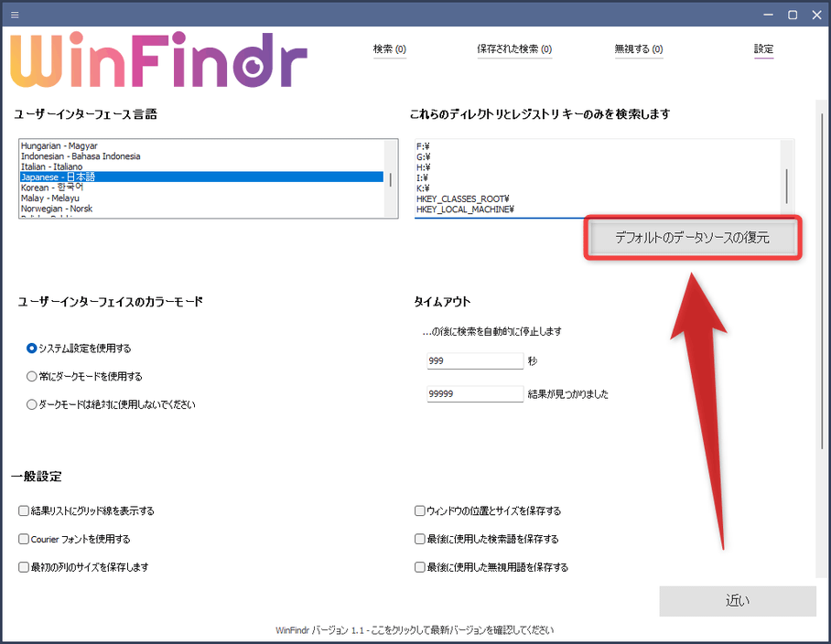The image size is (831, 644).
Task: Click the WinFindr logo
Action: coord(158,59)
